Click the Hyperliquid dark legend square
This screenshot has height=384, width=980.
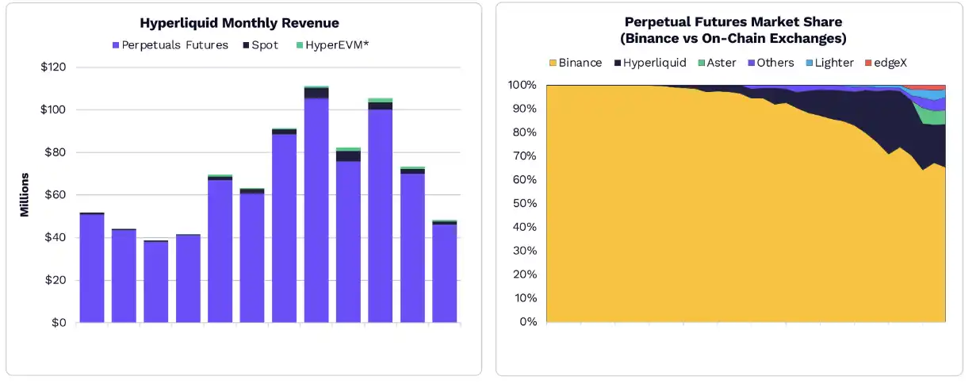tap(617, 63)
